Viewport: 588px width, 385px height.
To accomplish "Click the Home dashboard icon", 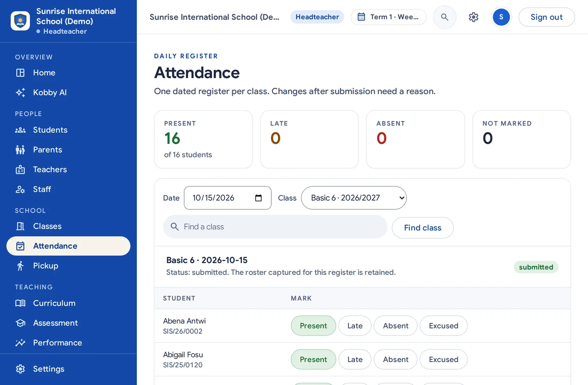I will pos(20,73).
